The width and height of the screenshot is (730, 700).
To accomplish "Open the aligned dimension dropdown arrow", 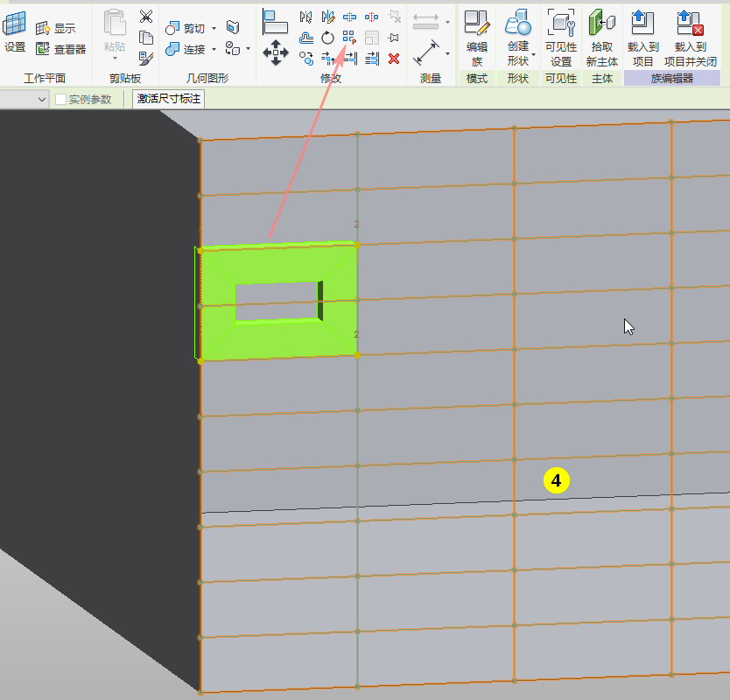I will point(448,22).
